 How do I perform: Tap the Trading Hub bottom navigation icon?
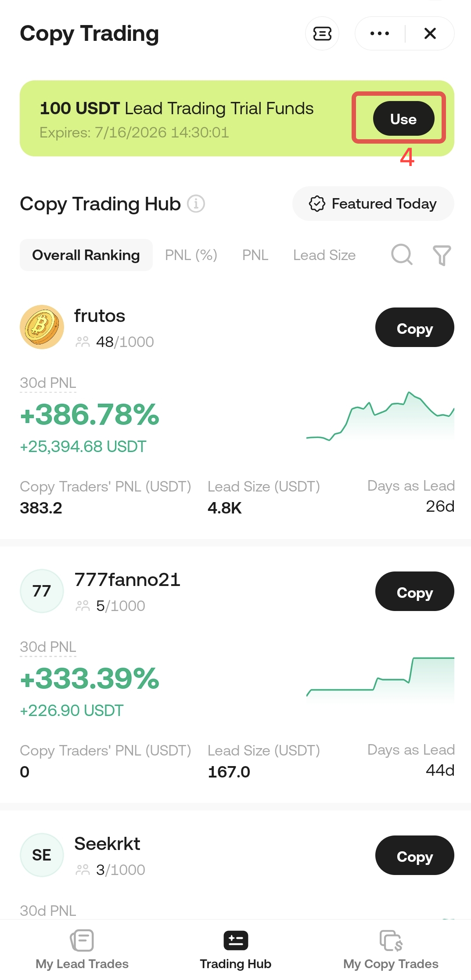[236, 940]
